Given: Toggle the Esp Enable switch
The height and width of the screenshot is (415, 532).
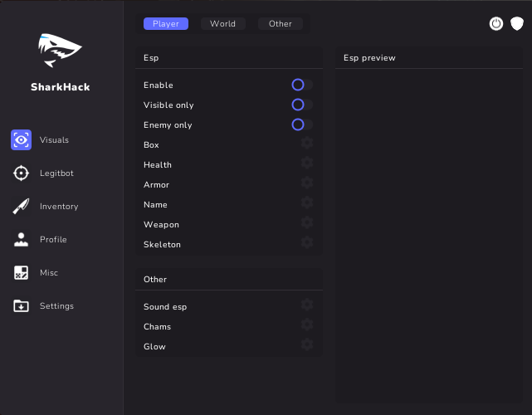Looking at the screenshot, I should click(x=301, y=85).
